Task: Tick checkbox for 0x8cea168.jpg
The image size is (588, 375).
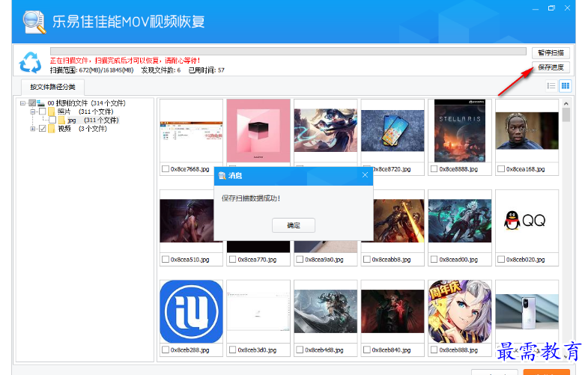Action: 500,169
